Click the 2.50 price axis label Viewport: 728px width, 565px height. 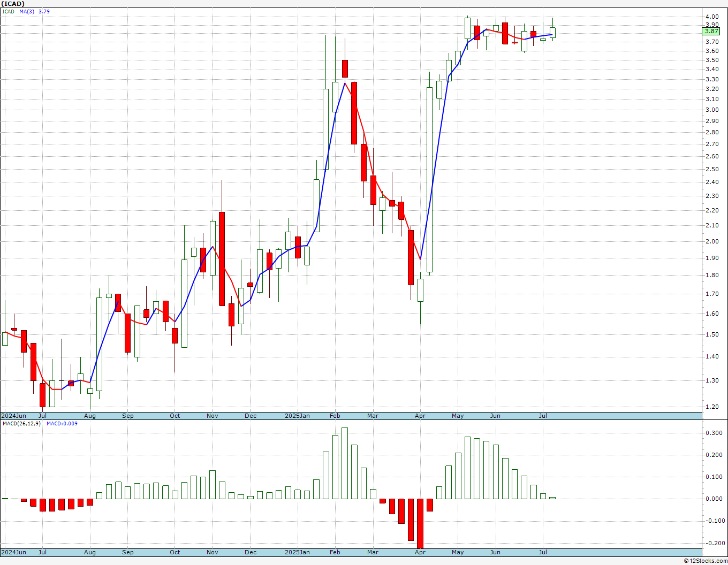(x=712, y=169)
